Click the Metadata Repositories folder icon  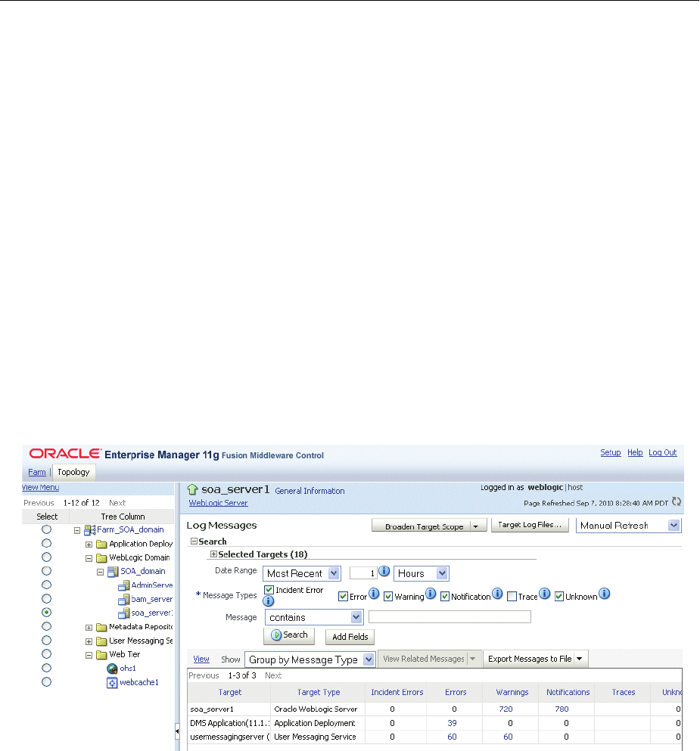click(x=101, y=627)
